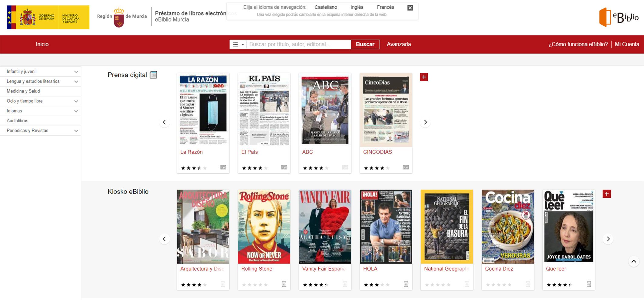Image resolution: width=644 pixels, height=300 pixels.
Task: Open the search type dropdown list
Action: tap(238, 45)
